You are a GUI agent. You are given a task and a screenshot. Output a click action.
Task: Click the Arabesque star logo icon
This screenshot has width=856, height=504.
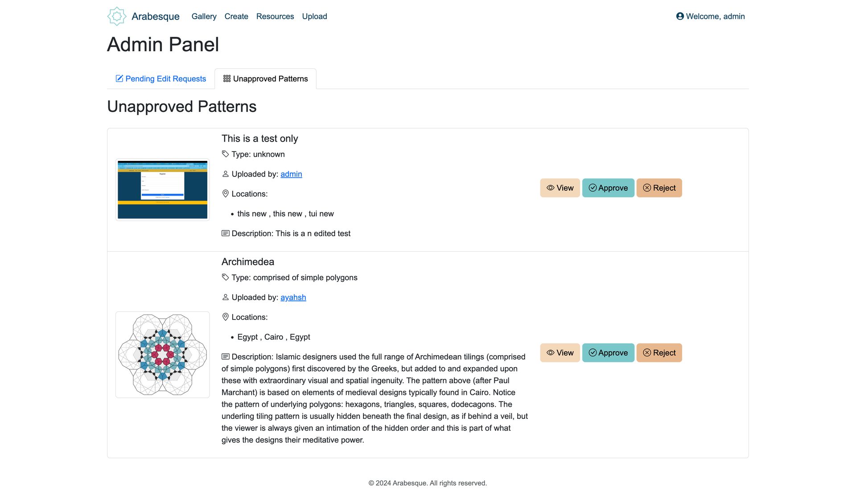pyautogui.click(x=117, y=16)
